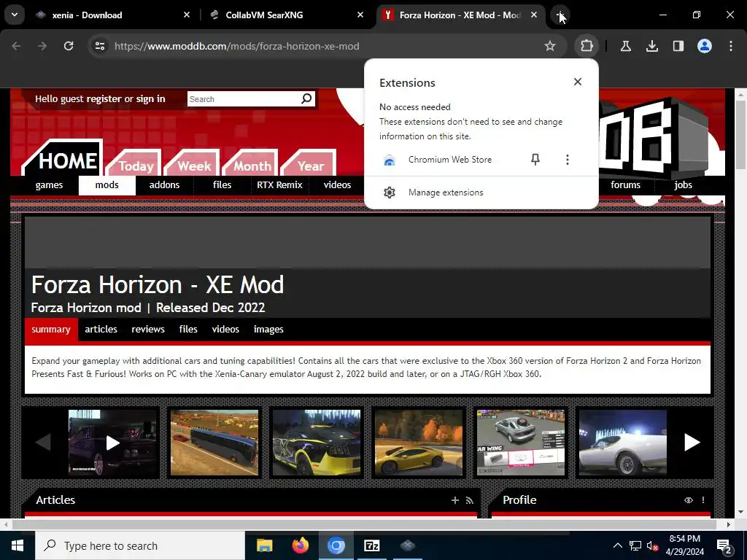Open the Chrome three-dot menu
The width and height of the screenshot is (747, 560).
coord(730,46)
